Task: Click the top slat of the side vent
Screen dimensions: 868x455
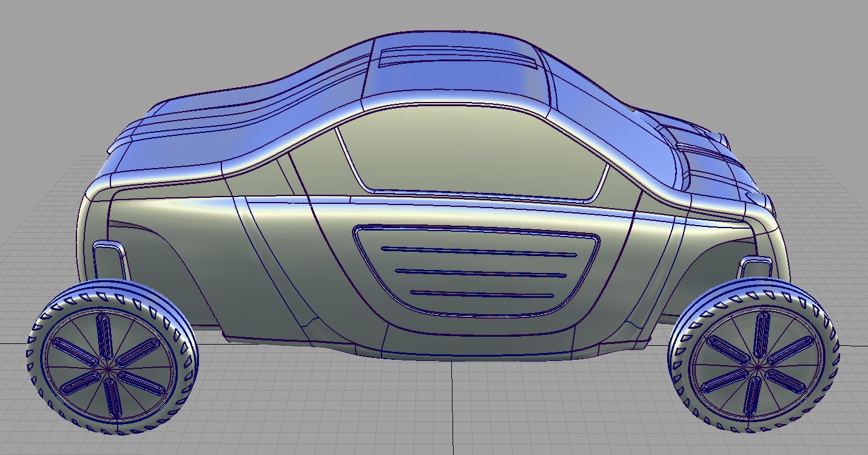Action: (x=479, y=251)
